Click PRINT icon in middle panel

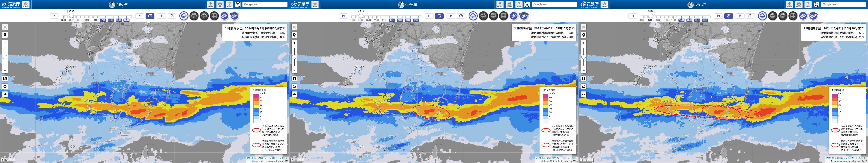509,4
